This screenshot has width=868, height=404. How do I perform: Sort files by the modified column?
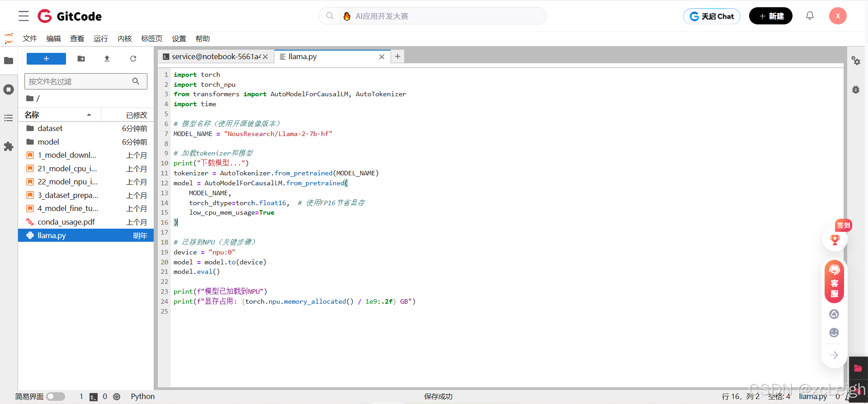click(x=127, y=115)
